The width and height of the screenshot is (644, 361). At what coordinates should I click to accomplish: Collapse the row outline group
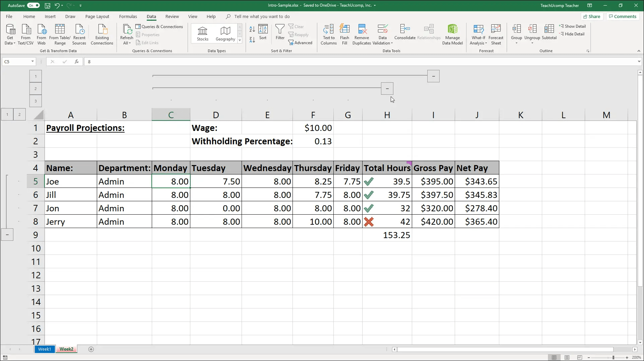click(x=7, y=234)
